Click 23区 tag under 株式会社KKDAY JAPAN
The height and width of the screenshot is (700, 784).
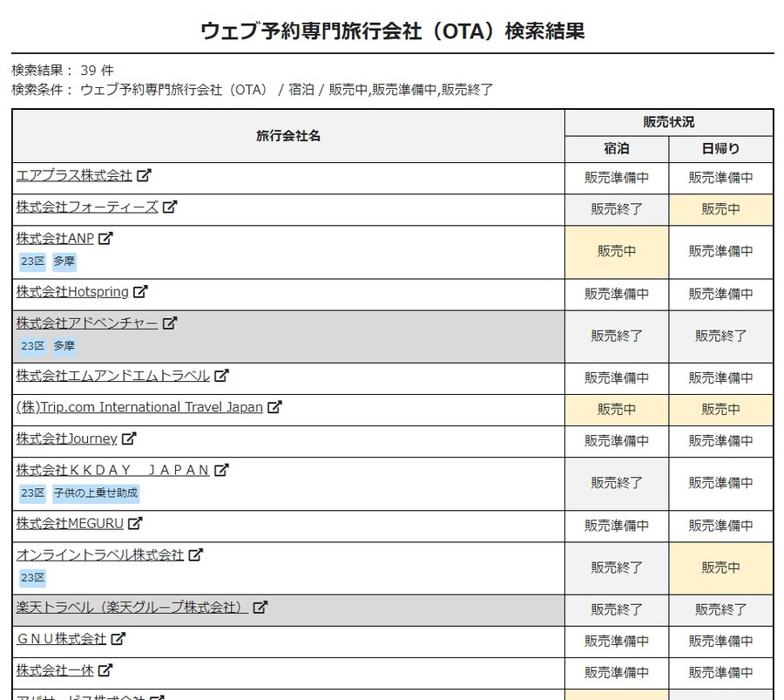click(x=32, y=493)
